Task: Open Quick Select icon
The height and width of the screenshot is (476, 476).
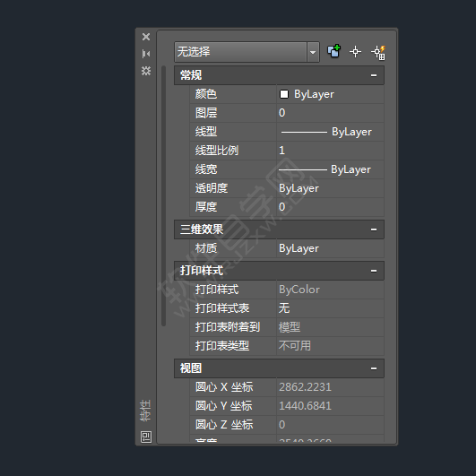Action: click(378, 53)
